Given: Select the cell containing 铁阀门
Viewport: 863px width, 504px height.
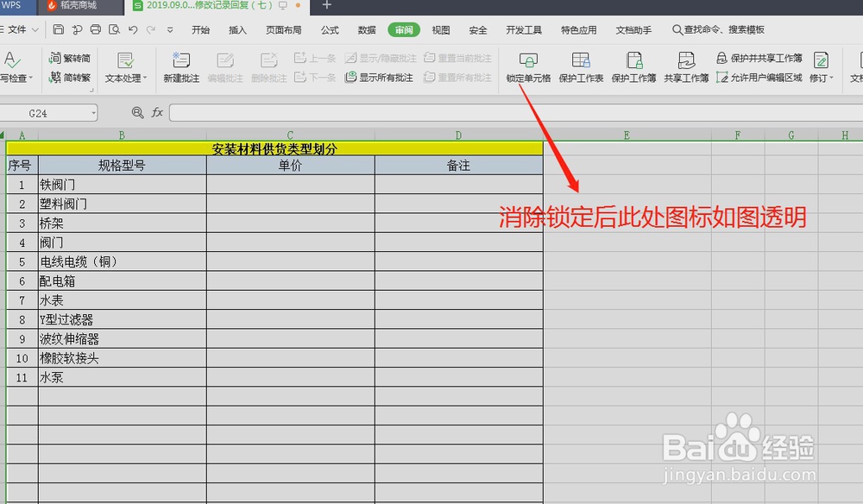Looking at the screenshot, I should point(123,185).
